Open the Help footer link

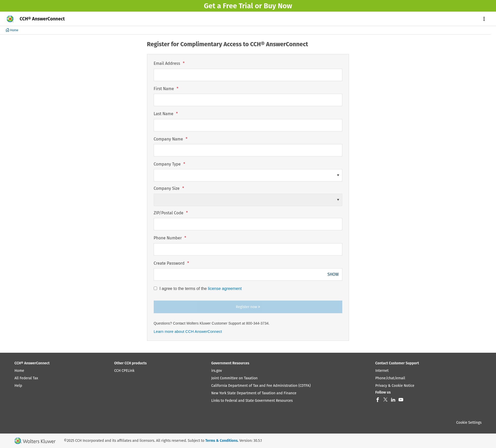tap(18, 386)
